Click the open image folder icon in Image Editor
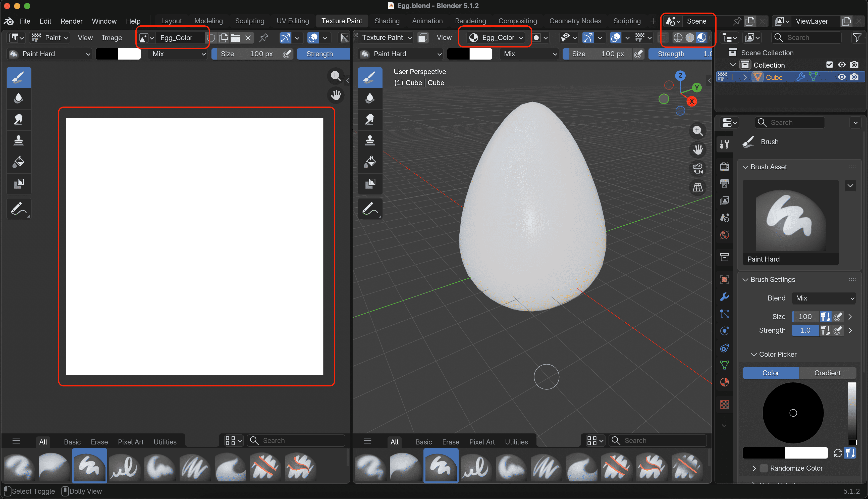The width and height of the screenshot is (868, 499). tap(235, 38)
